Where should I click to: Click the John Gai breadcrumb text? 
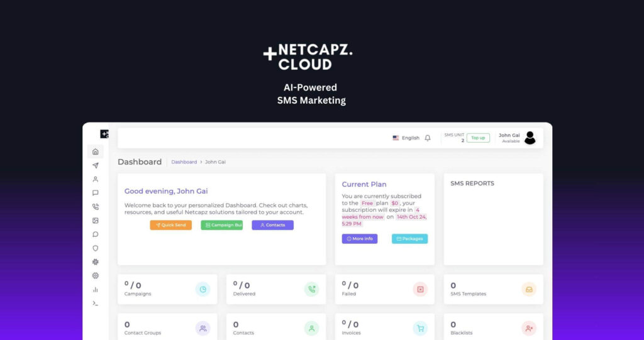215,162
